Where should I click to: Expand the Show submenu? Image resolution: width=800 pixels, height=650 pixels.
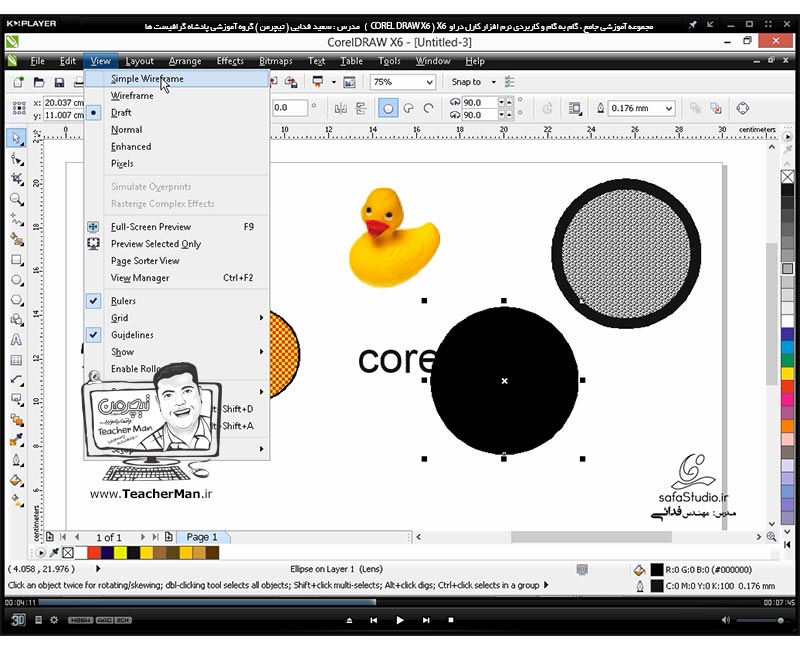click(x=177, y=352)
